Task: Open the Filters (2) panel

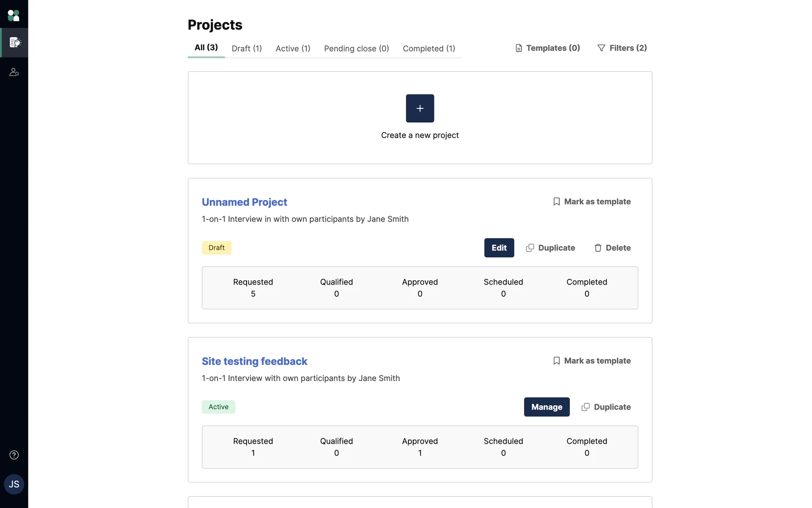Action: click(x=622, y=48)
